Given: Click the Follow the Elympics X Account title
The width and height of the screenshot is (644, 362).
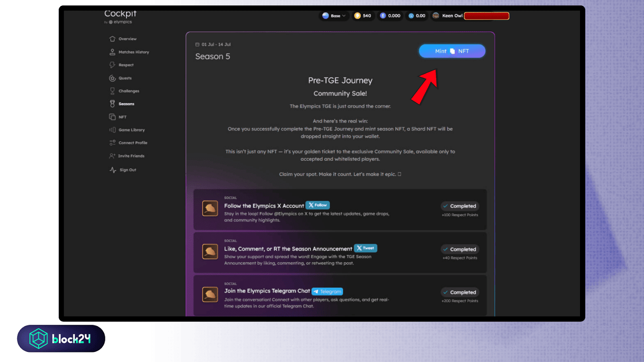Looking at the screenshot, I should point(264,206).
